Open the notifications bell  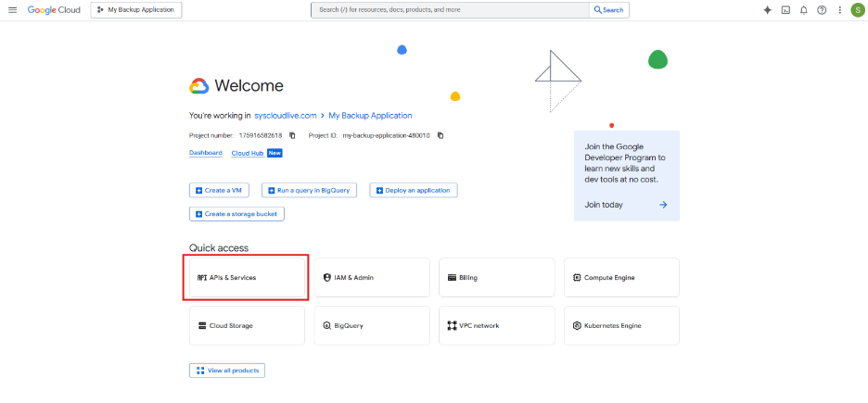803,10
